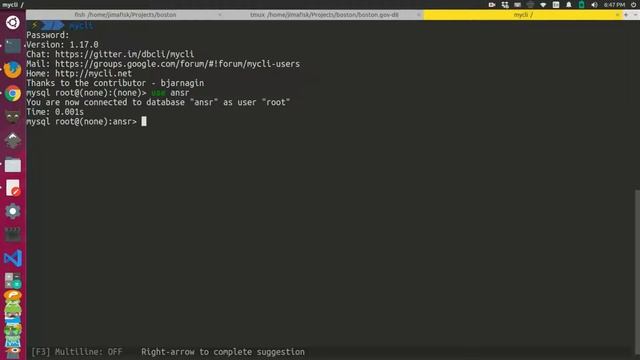Open the notifications bell indicator
Image resolution: width=640 pixels, height=360 pixels.
(569, 4)
